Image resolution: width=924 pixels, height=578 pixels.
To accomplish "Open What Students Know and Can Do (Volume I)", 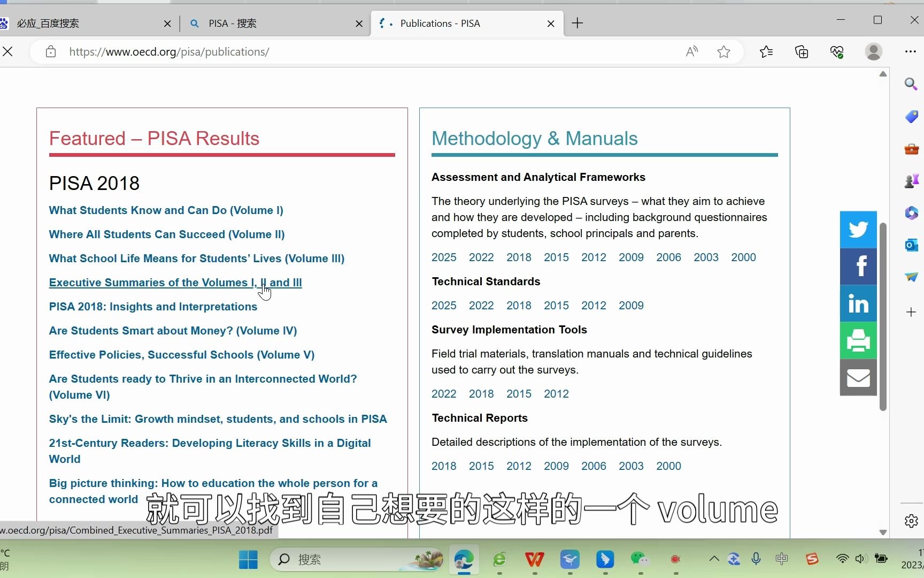I will tap(166, 210).
